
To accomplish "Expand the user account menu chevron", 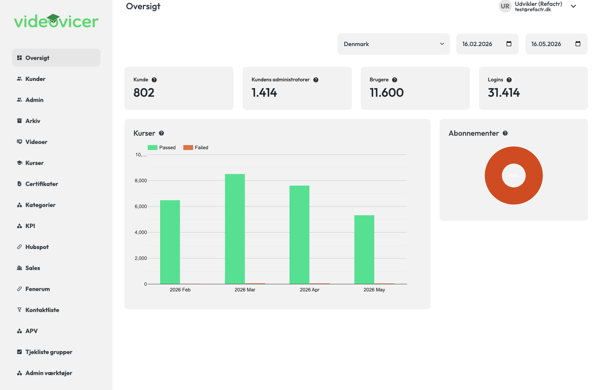I will [573, 7].
